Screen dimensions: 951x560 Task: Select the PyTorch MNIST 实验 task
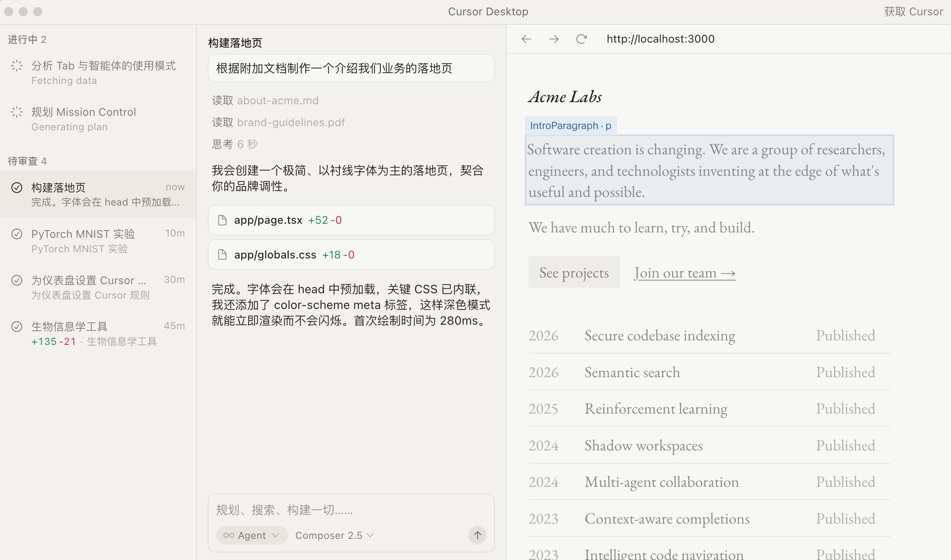pos(98,241)
